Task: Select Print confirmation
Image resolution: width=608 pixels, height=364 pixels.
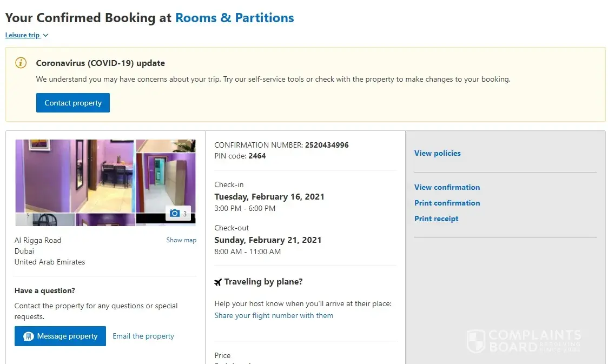Action: click(447, 203)
